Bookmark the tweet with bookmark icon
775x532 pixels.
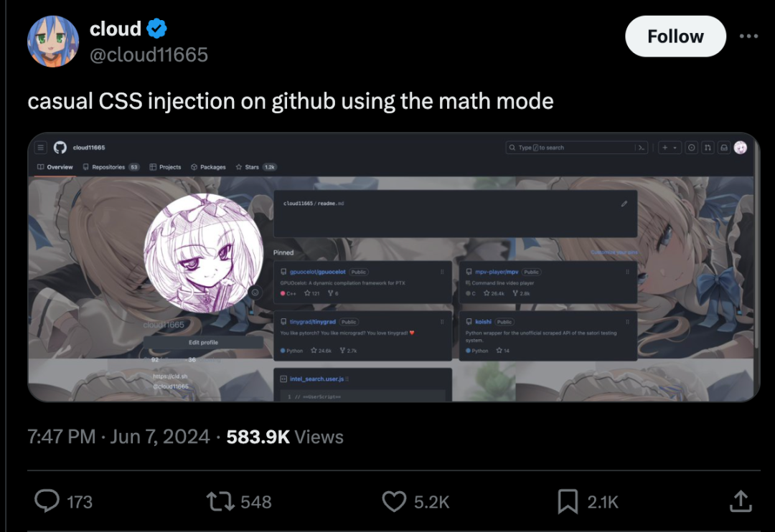click(568, 501)
